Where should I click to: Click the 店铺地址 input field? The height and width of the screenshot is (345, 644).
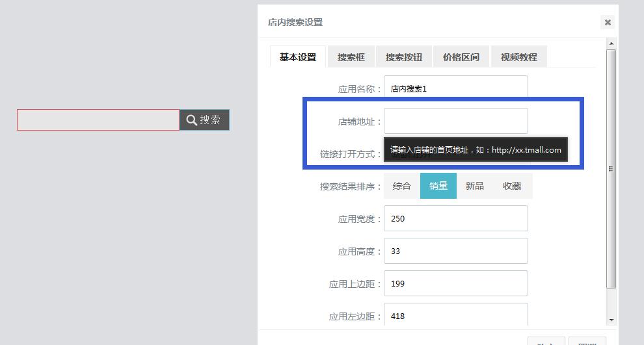point(456,121)
